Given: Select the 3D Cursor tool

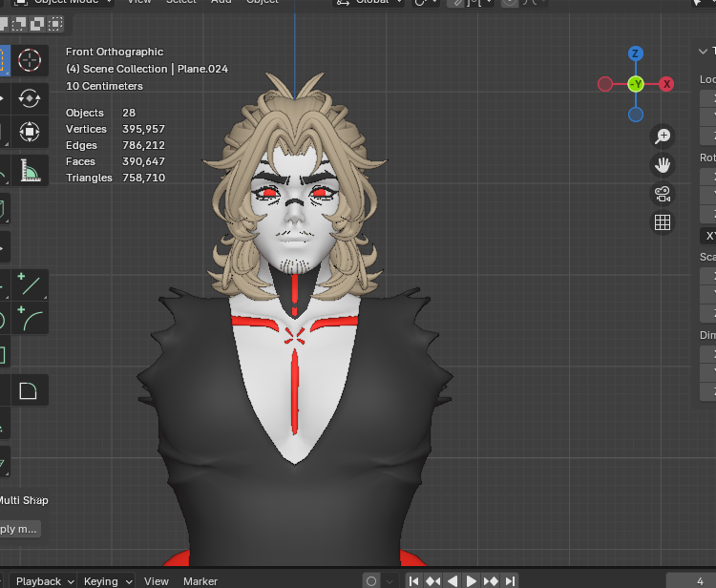Looking at the screenshot, I should [x=30, y=60].
